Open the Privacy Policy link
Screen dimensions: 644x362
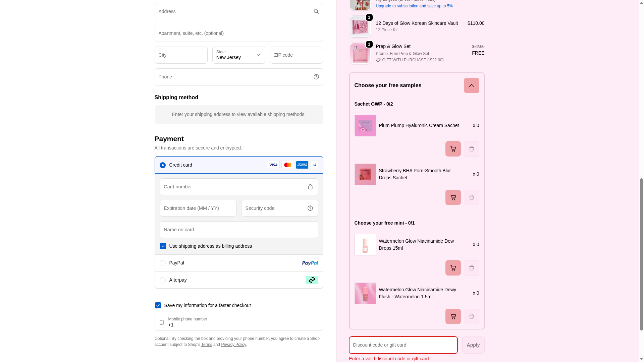pyautogui.click(x=233, y=345)
